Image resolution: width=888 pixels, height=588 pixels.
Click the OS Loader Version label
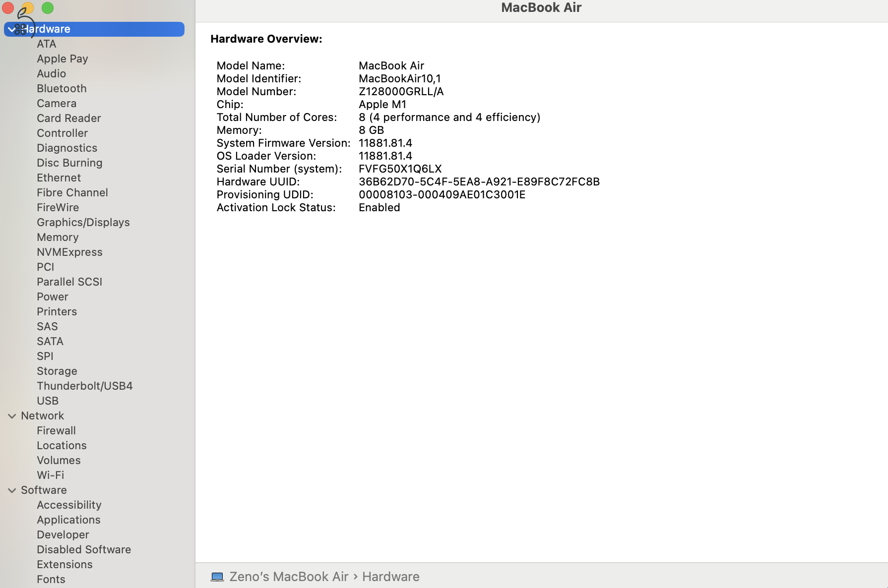266,156
